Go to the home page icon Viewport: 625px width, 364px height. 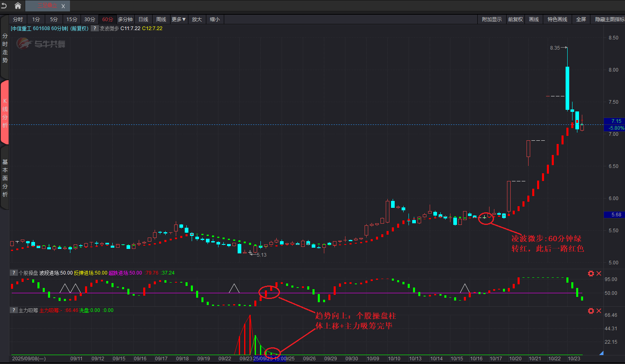point(18,6)
